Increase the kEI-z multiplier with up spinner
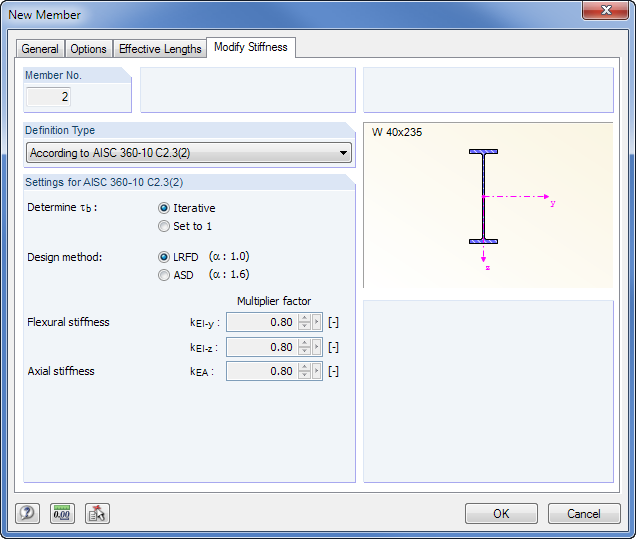The image size is (636, 539). point(304,343)
